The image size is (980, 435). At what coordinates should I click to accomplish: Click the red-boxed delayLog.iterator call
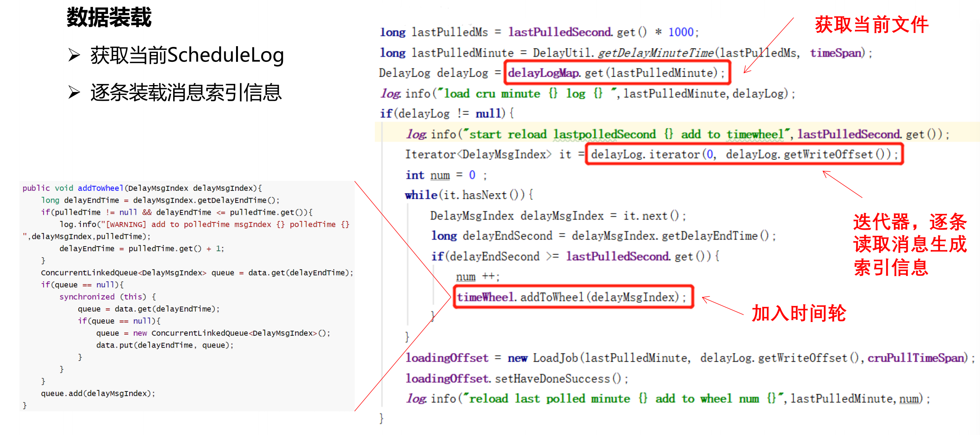[x=744, y=154]
